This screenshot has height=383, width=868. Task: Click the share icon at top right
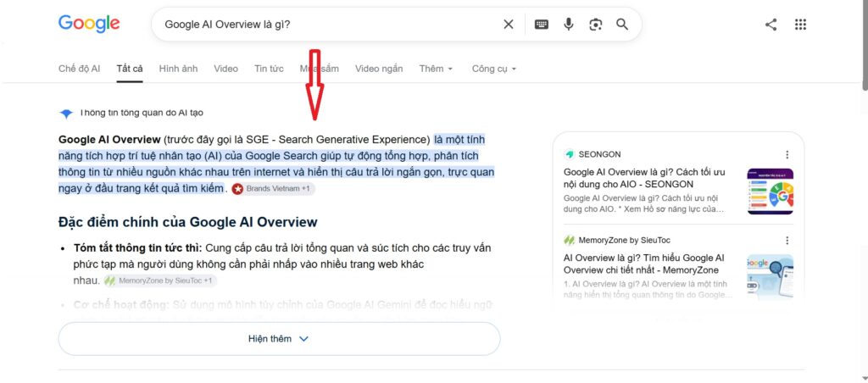771,25
